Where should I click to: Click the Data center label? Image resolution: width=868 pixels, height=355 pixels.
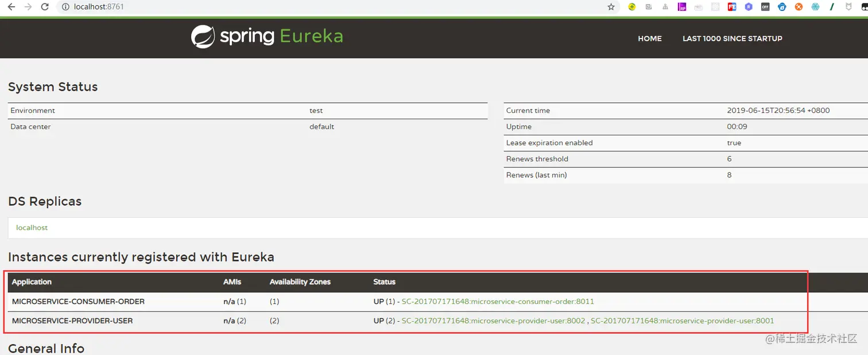point(30,126)
